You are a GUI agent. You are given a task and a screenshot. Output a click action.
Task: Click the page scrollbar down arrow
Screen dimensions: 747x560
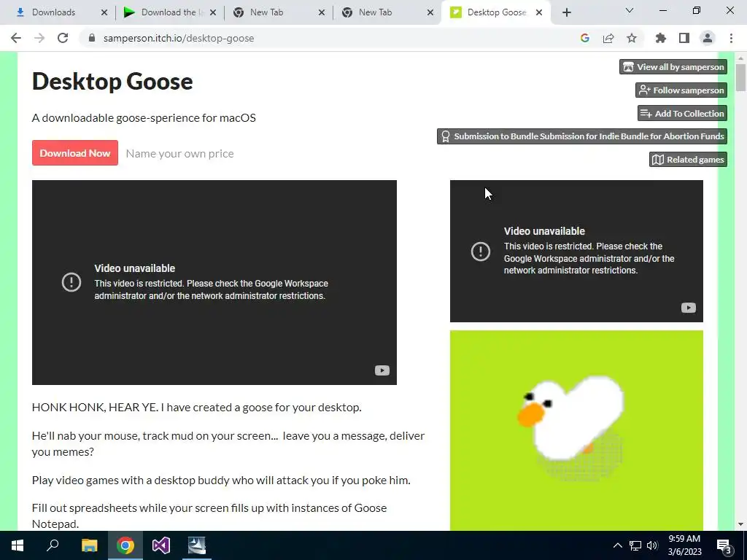(740, 524)
